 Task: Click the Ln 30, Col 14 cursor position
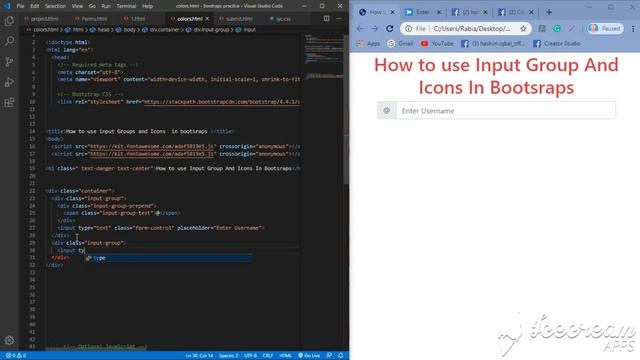(199, 356)
